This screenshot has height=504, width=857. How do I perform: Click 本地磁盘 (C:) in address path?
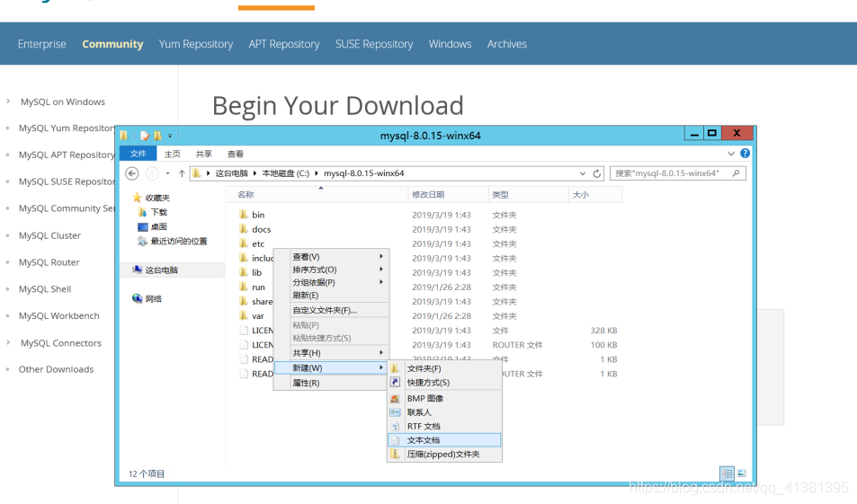pos(285,173)
